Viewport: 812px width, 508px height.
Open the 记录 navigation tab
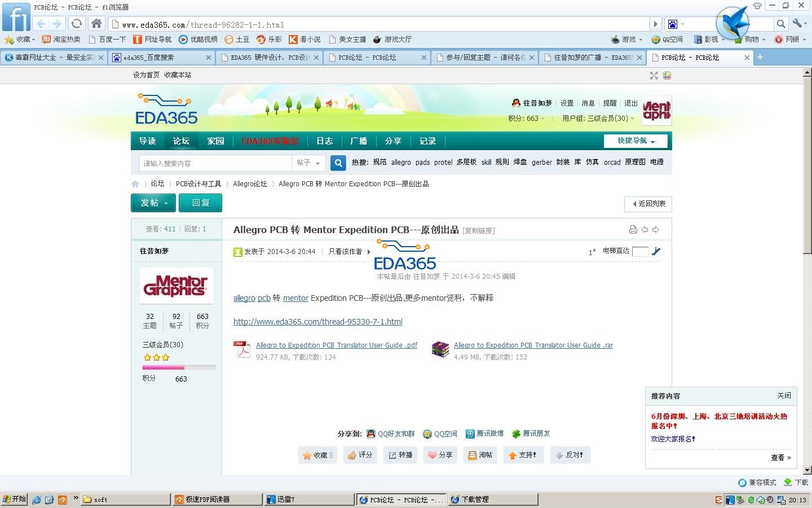pyautogui.click(x=427, y=141)
